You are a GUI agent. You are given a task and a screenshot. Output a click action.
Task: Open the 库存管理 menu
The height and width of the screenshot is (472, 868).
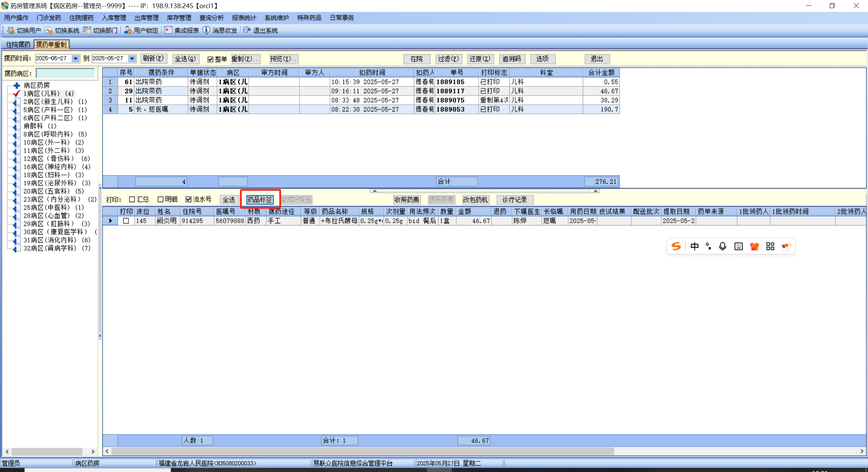(x=179, y=18)
